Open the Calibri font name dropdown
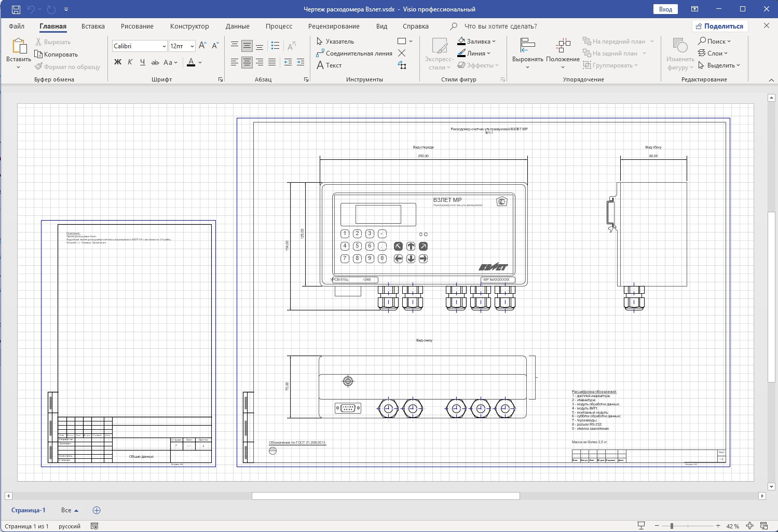The width and height of the screenshot is (778, 532). [164, 46]
